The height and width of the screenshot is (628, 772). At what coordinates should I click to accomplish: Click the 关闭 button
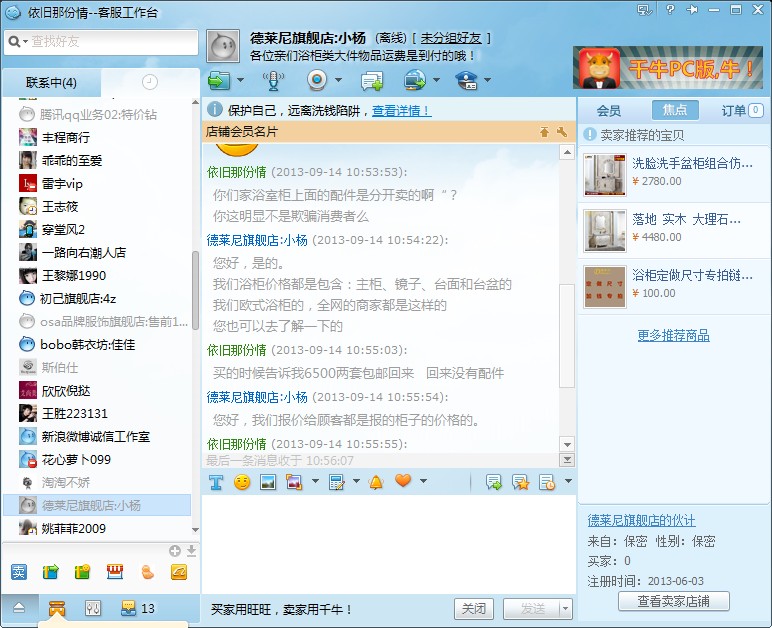(x=474, y=609)
